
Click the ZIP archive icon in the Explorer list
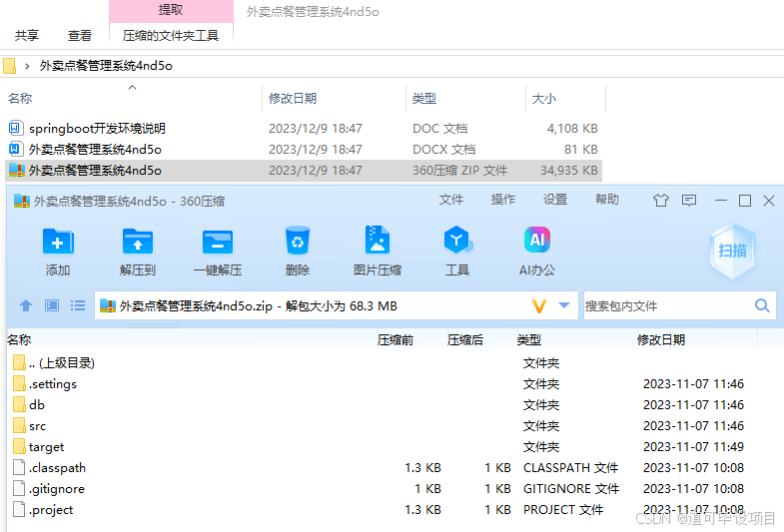[17, 171]
